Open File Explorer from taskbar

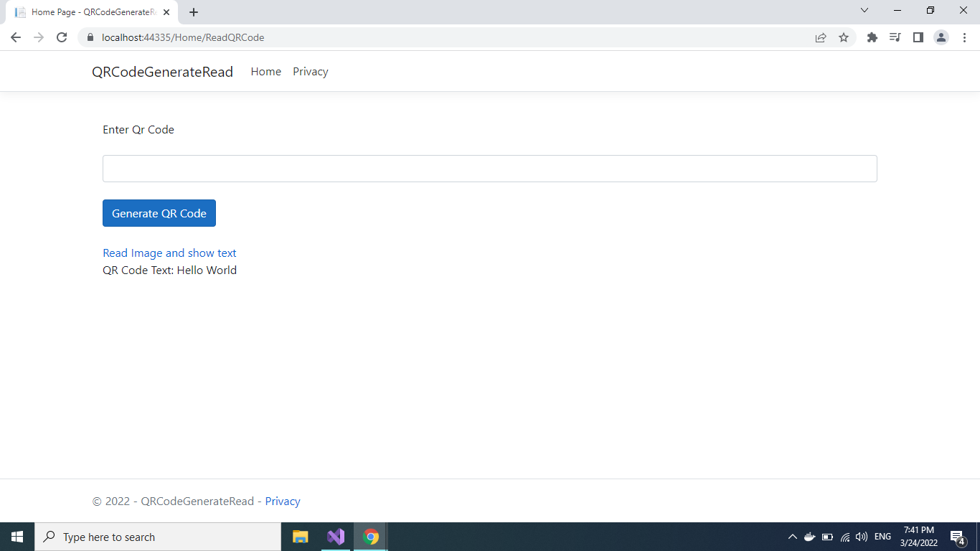(301, 537)
